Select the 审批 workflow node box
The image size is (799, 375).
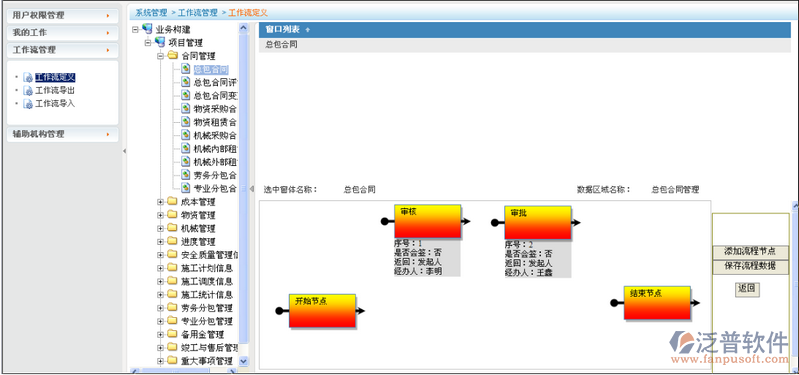(538, 223)
